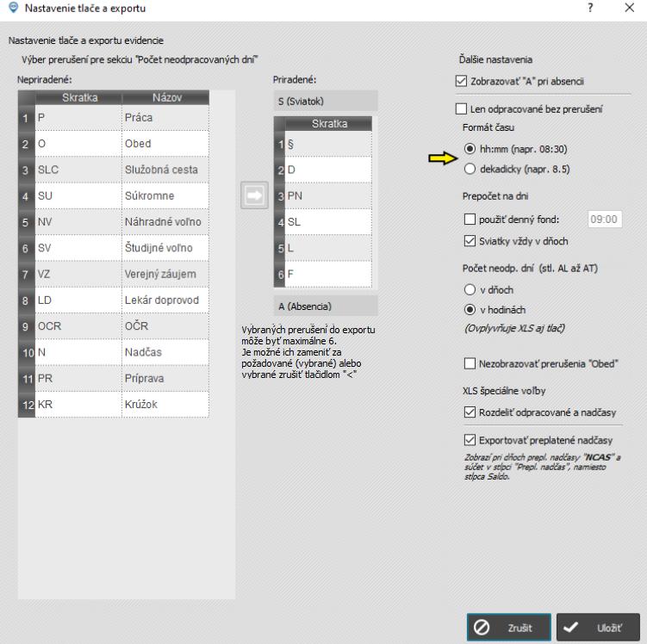Click the app icon in the title bar
This screenshot has height=644, width=647.
click(9, 8)
